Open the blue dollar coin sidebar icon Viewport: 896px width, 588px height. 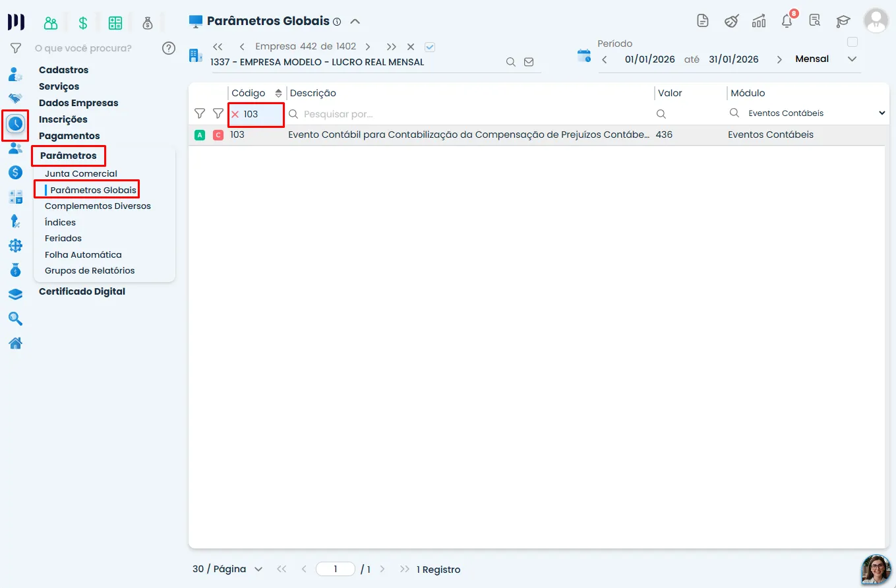15,172
